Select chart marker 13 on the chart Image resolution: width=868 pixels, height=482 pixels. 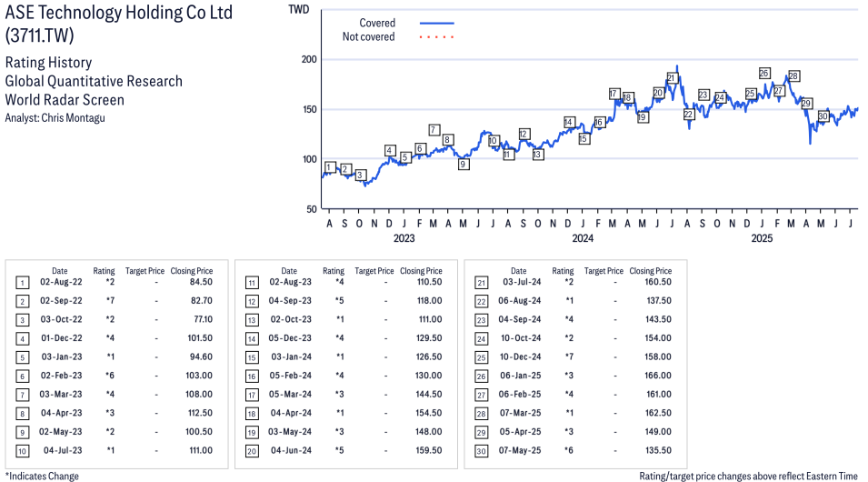tap(537, 155)
